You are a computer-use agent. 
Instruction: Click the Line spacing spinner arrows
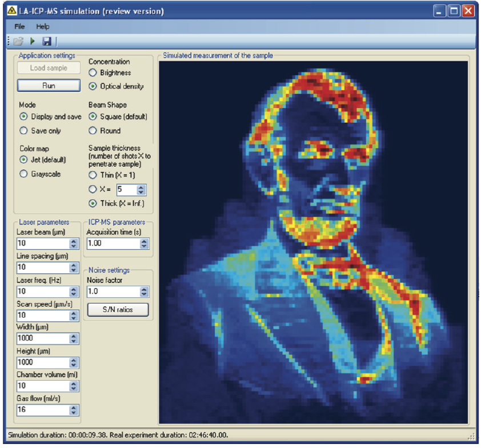(x=73, y=267)
